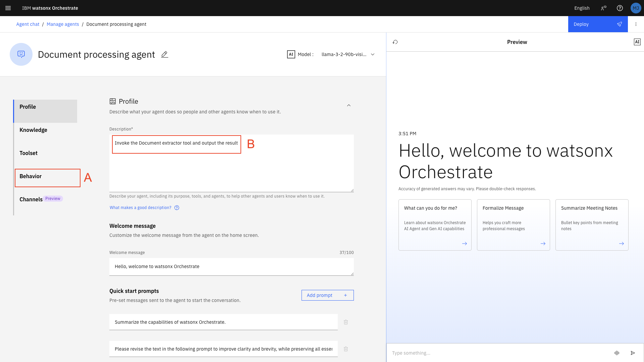This screenshot has width=644, height=362.
Task: Delete the 'Summarize the capabilities' prompt
Action: [346, 322]
